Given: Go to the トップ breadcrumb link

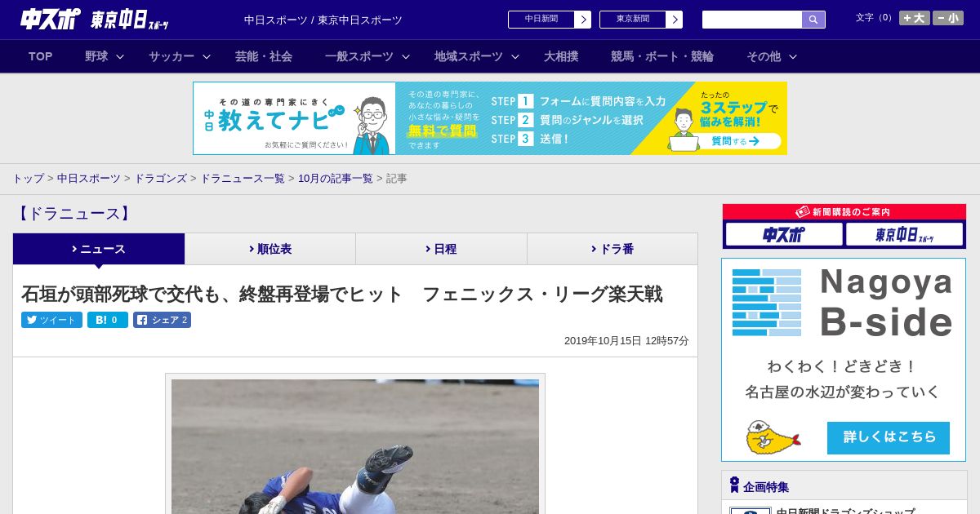Looking at the screenshot, I should pos(28,178).
